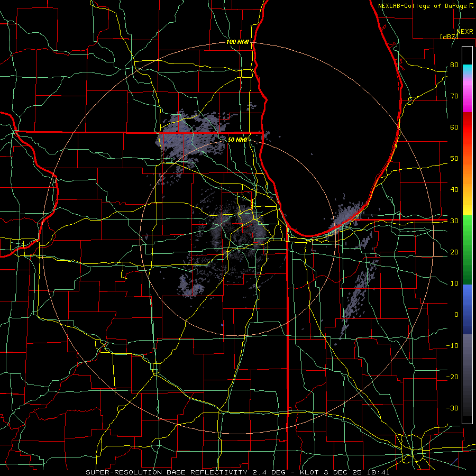Image resolution: width=476 pixels, height=476 pixels.
Task: Click the "100 NMI" range ring label
Action: pyautogui.click(x=237, y=42)
